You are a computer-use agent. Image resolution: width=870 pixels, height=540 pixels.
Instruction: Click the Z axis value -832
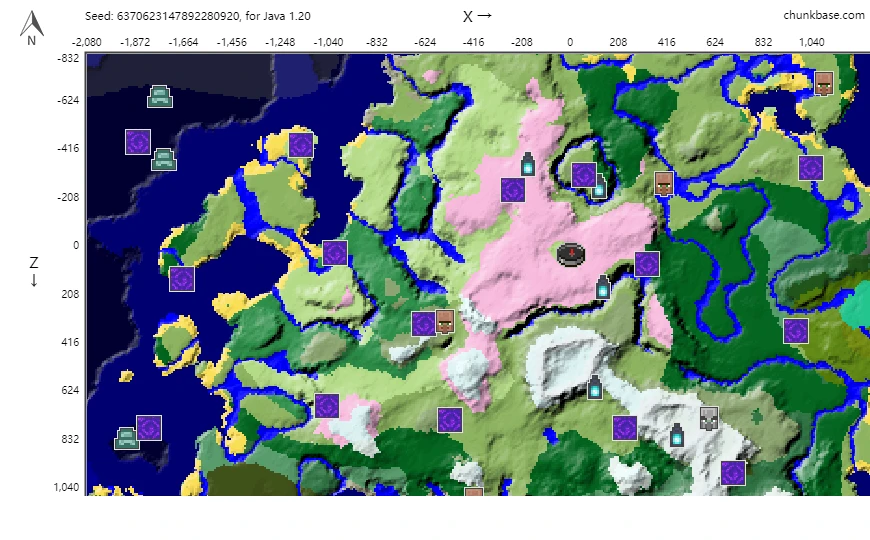pyautogui.click(x=68, y=58)
